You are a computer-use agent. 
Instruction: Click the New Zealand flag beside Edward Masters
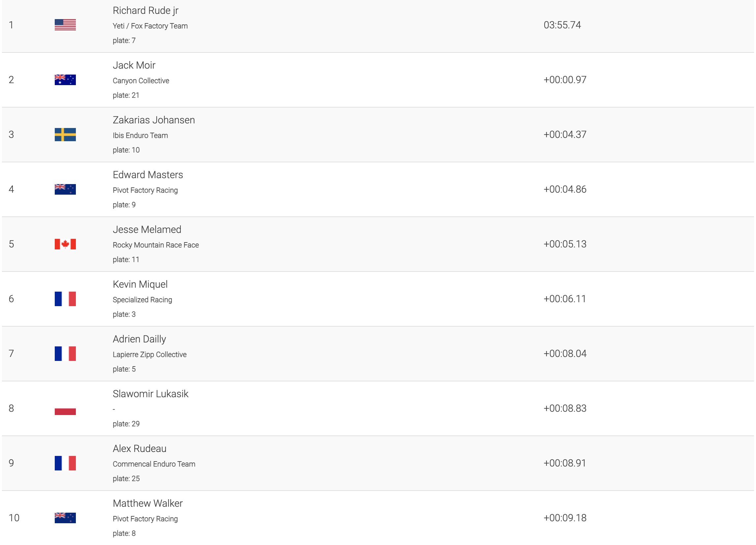(65, 189)
